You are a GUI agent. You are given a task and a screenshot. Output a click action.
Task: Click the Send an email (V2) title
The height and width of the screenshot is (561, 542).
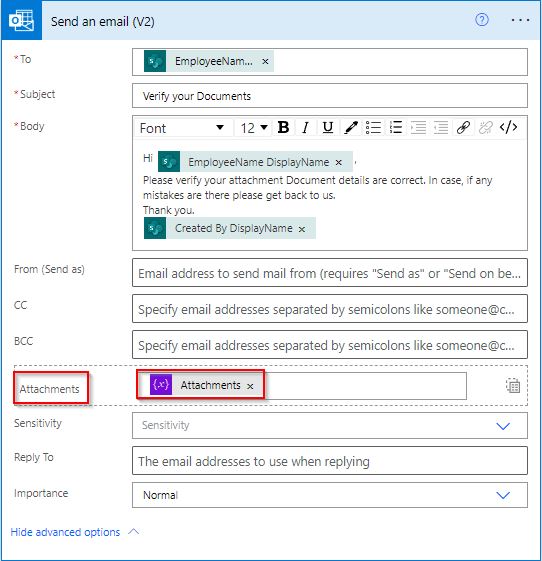click(103, 21)
